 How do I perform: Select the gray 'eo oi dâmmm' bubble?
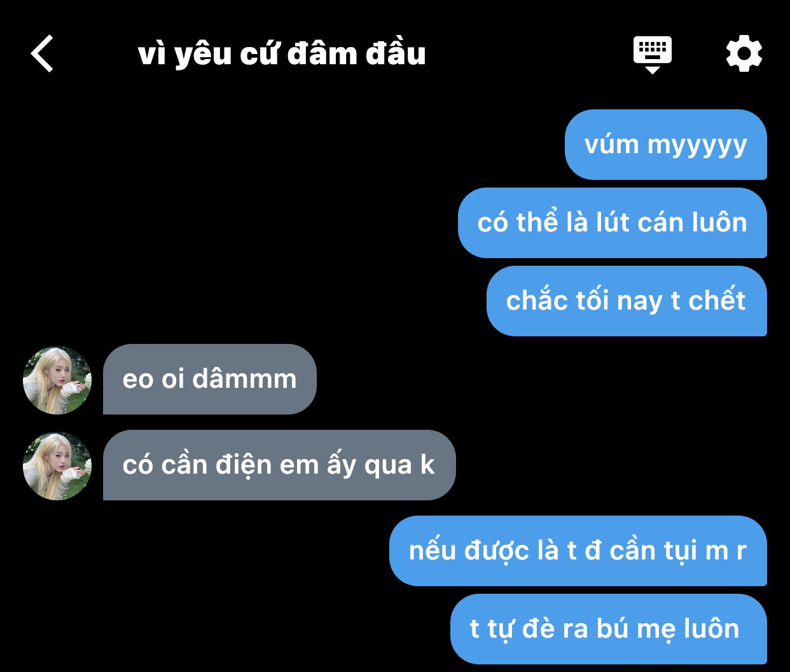coord(210,380)
